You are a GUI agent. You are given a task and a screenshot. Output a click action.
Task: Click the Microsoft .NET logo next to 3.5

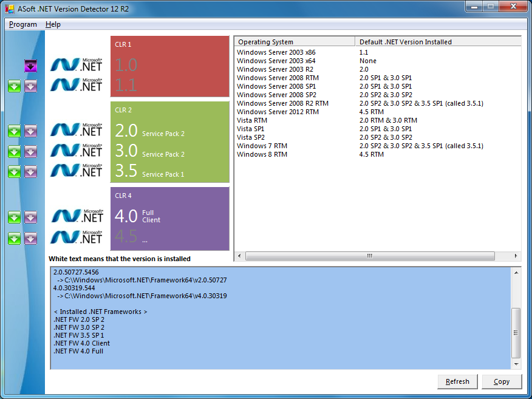point(77,170)
